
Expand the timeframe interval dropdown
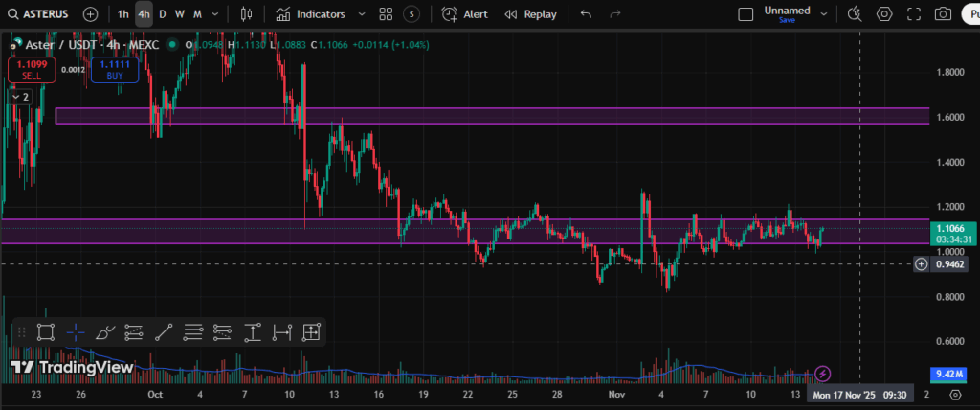[215, 14]
